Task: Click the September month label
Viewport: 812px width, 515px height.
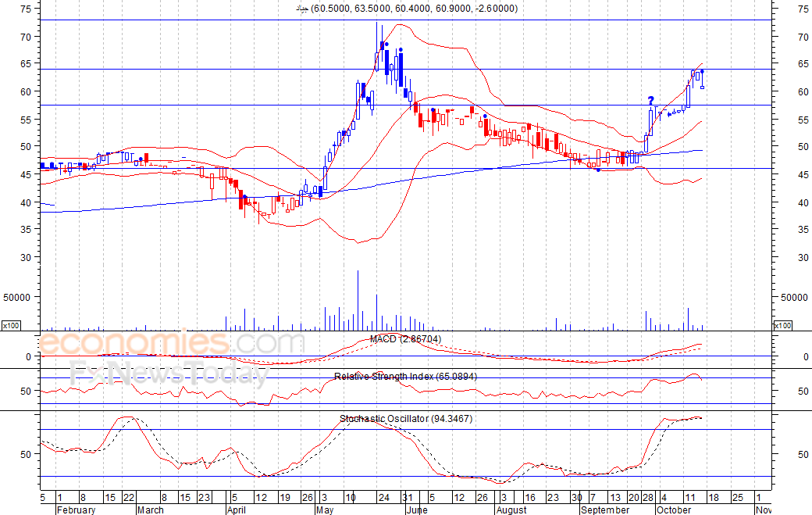Action: tap(605, 510)
